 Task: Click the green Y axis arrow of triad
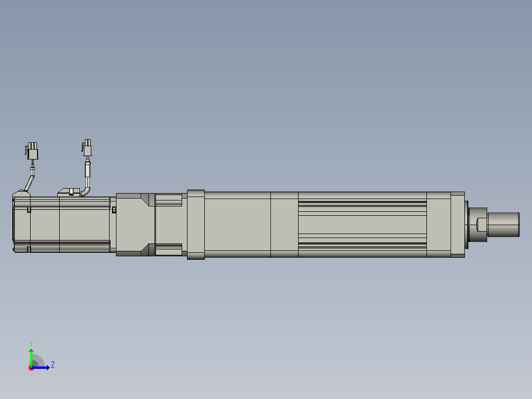(x=31, y=358)
